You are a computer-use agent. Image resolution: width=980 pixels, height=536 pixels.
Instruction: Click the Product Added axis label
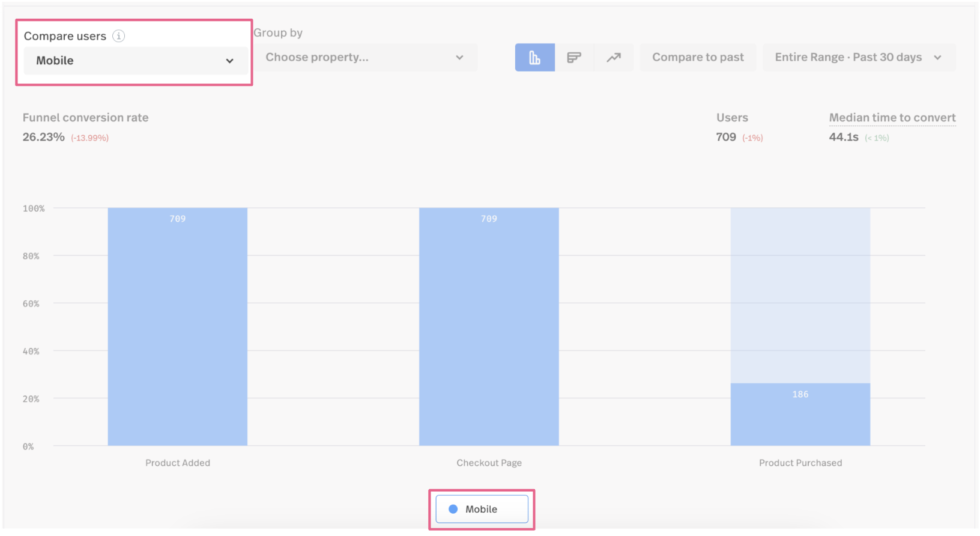(x=178, y=463)
